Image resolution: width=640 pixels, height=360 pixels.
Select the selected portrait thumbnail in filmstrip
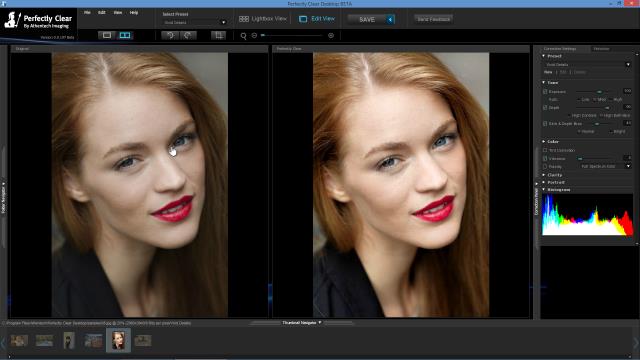click(x=118, y=340)
